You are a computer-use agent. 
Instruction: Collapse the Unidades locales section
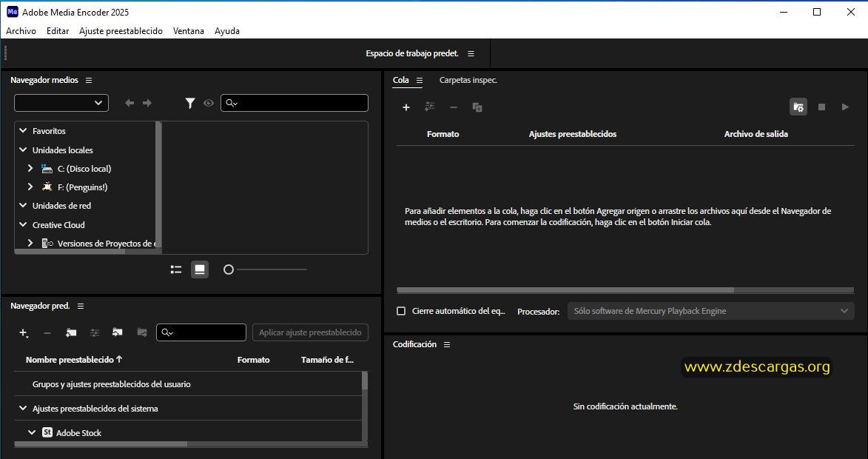pos(23,150)
